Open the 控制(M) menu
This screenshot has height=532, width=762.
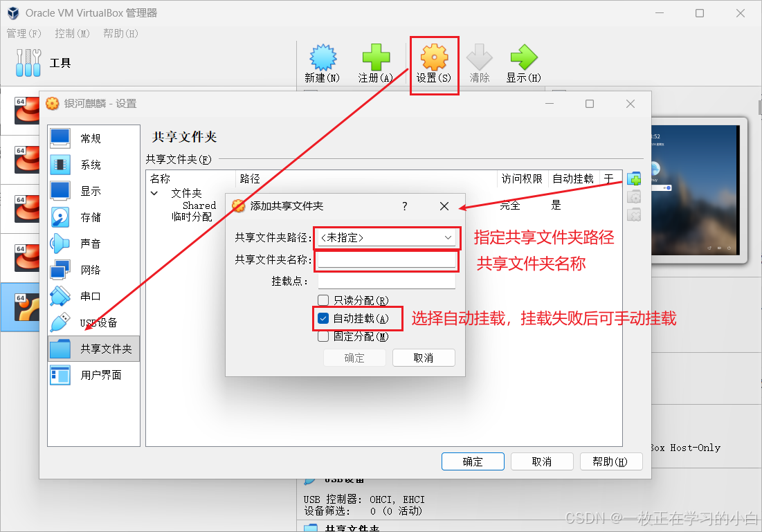point(73,33)
